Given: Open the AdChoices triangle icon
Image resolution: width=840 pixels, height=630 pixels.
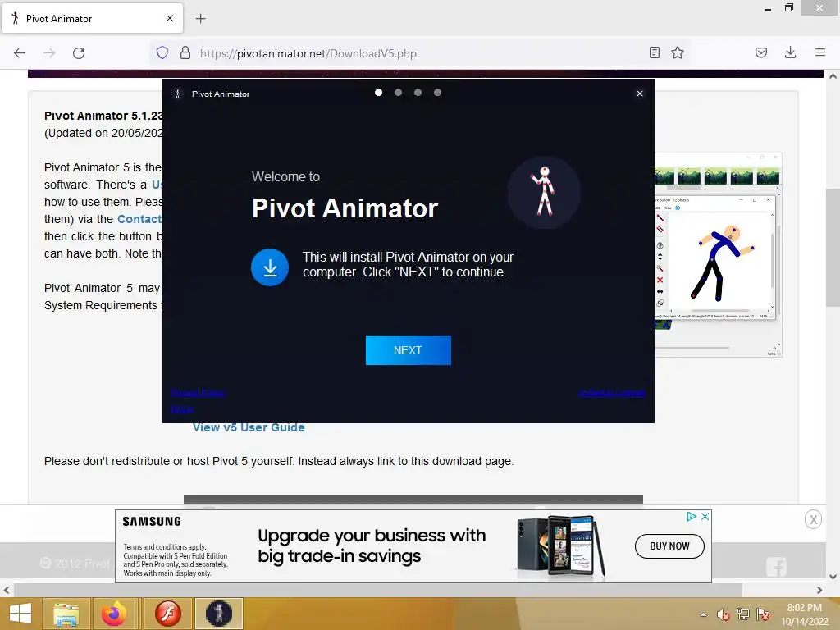Looking at the screenshot, I should click(692, 516).
